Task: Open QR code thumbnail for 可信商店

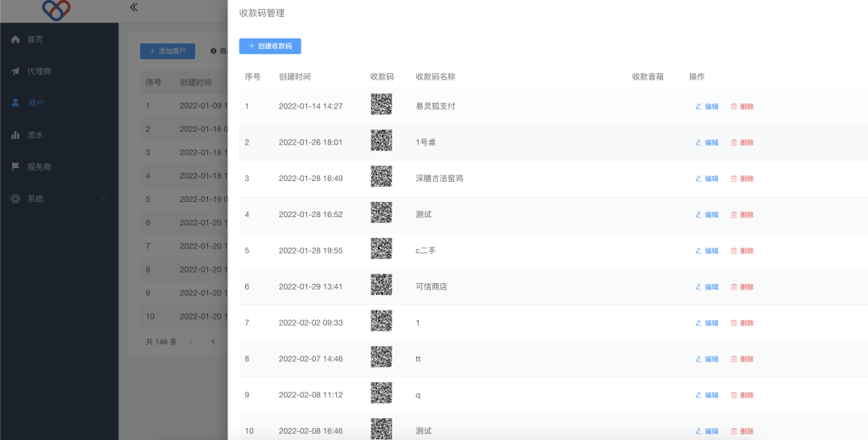Action: (x=382, y=284)
